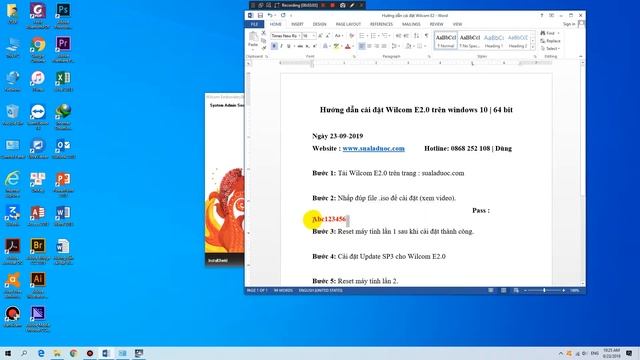Open www.sualaduoc.com hyperlink in document
The width and height of the screenshot is (640, 360).
point(373,149)
